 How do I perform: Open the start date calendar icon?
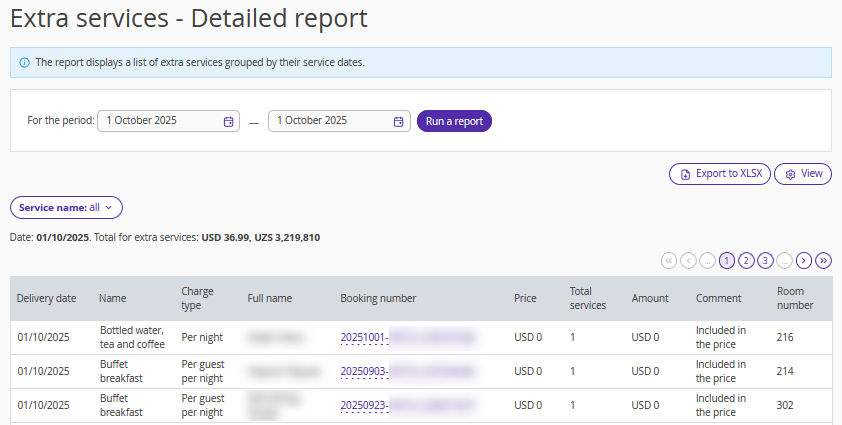point(228,121)
